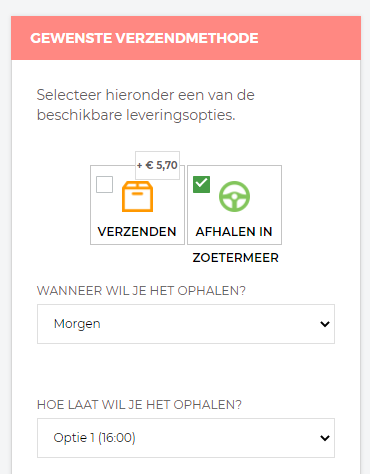
Task: Click the chevron arrow on the Morgen dropdown
Action: point(325,324)
